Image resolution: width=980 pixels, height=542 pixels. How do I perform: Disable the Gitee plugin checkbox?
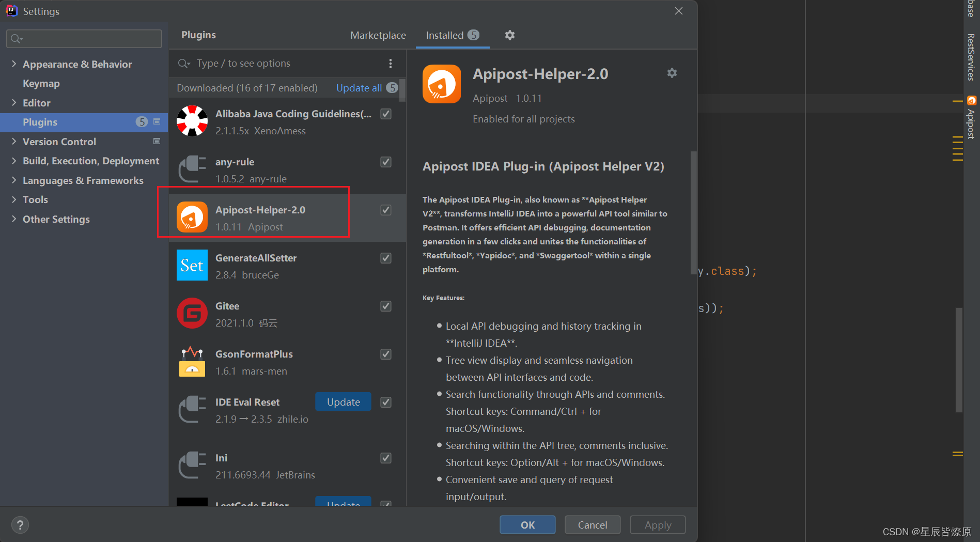[386, 306]
